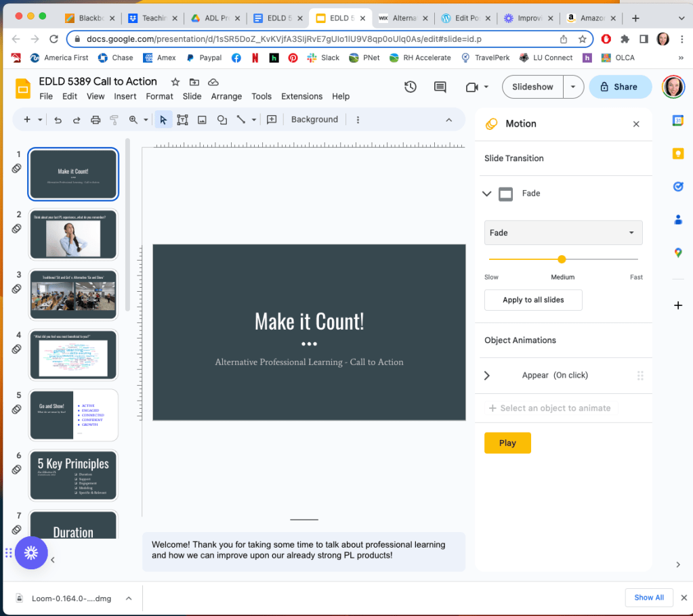Click the Insert image toolbar icon
693x616 pixels.
pos(202,120)
